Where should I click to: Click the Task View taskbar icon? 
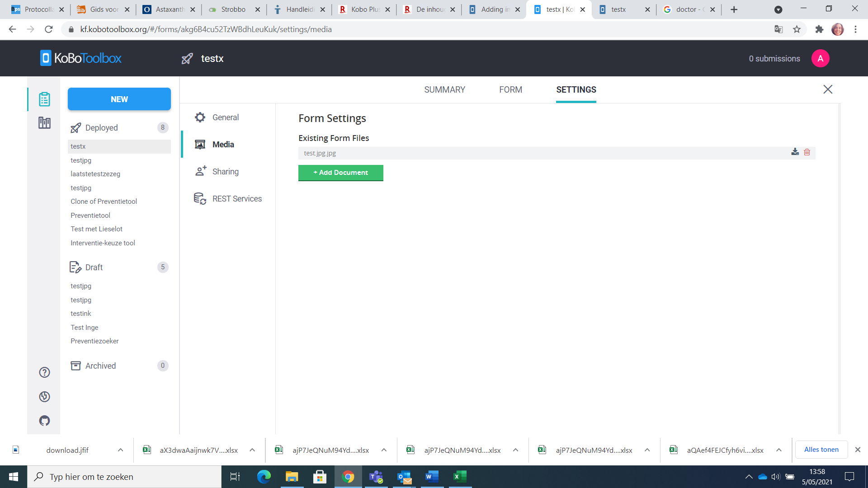235,477
